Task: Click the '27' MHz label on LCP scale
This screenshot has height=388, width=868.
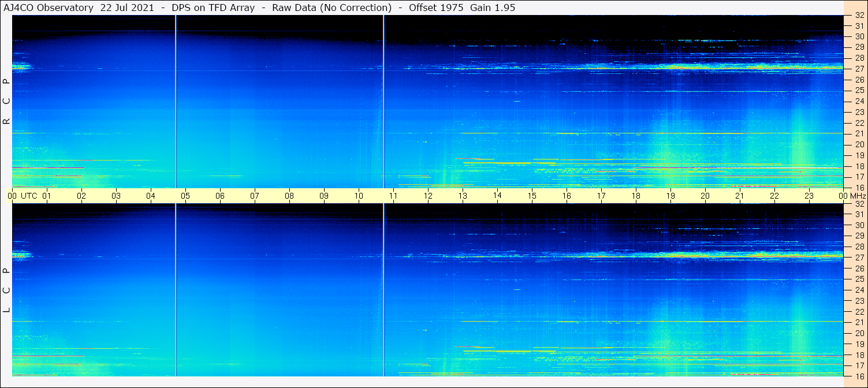Action: 859,258
